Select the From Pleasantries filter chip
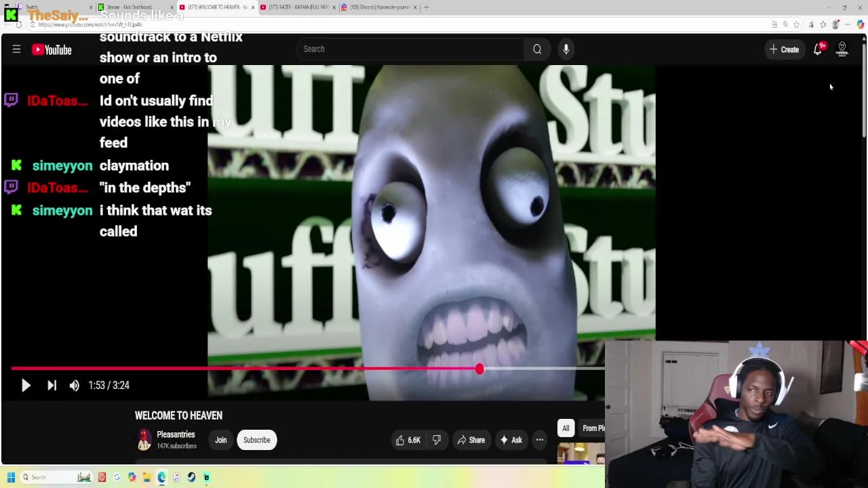 click(x=592, y=428)
